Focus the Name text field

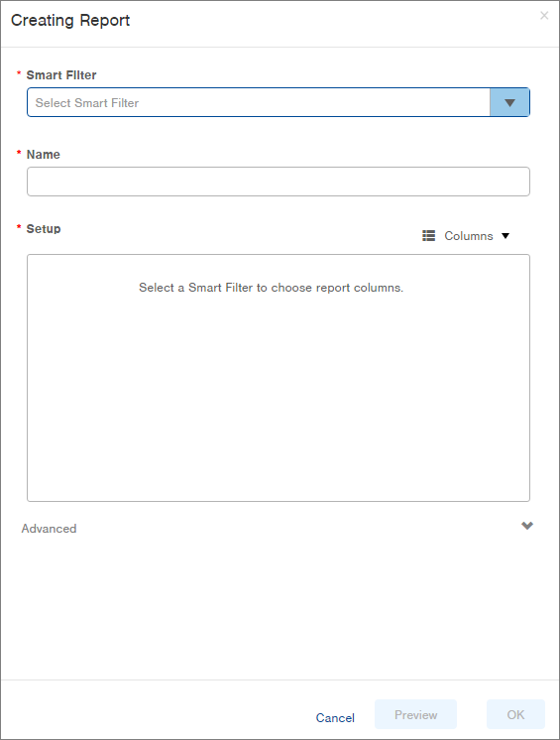(x=279, y=182)
